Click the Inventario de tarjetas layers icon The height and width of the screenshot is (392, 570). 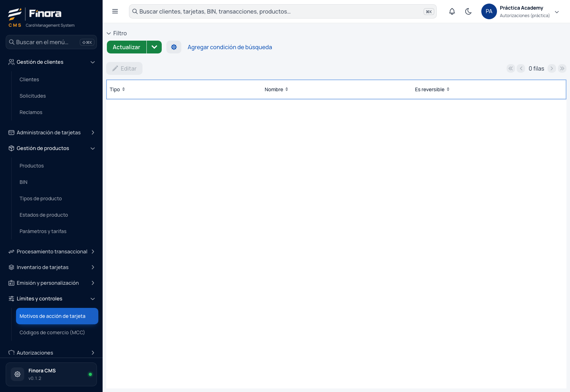(11, 267)
